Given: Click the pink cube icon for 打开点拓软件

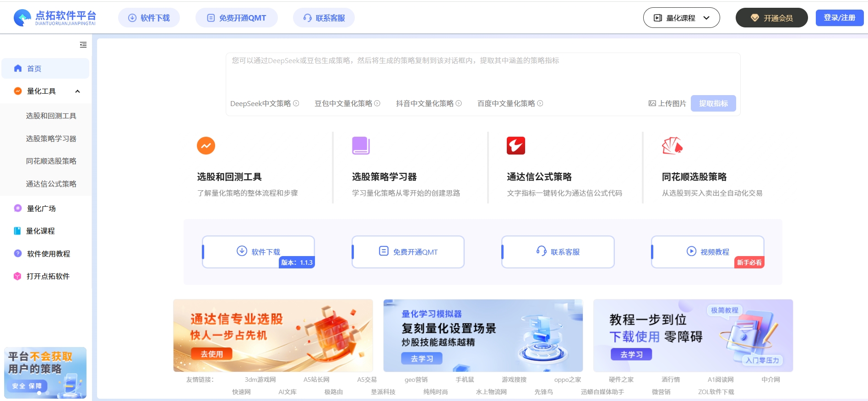Looking at the screenshot, I should click(17, 276).
